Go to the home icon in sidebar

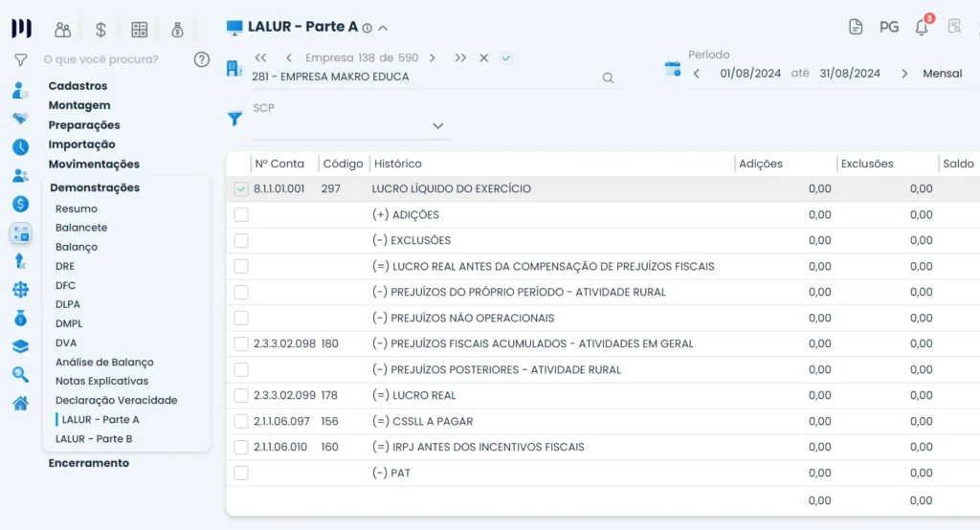click(20, 403)
